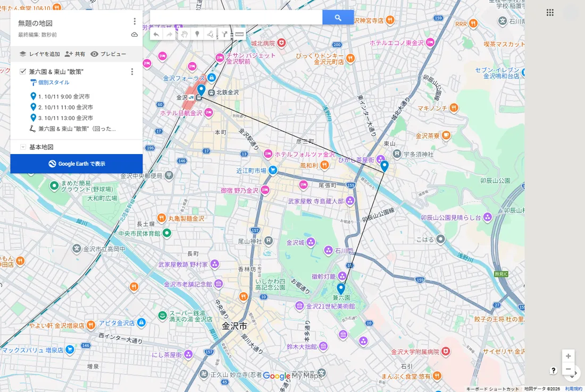Click the 近江町市場 shopping icon

coord(273,171)
